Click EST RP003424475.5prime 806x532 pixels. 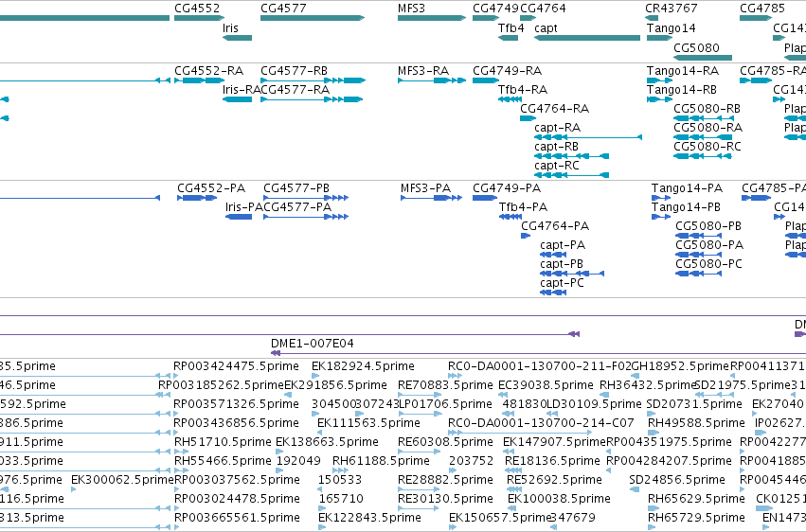[x=236, y=366]
